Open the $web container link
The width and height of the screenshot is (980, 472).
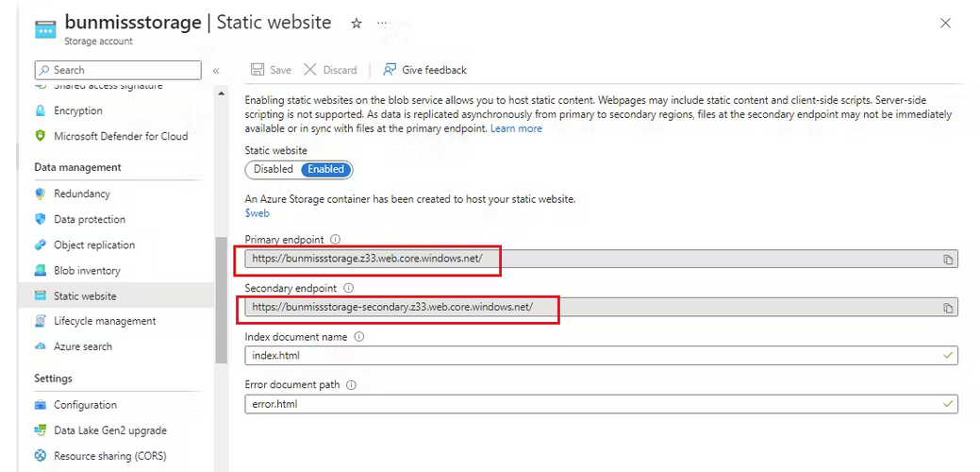pos(257,212)
